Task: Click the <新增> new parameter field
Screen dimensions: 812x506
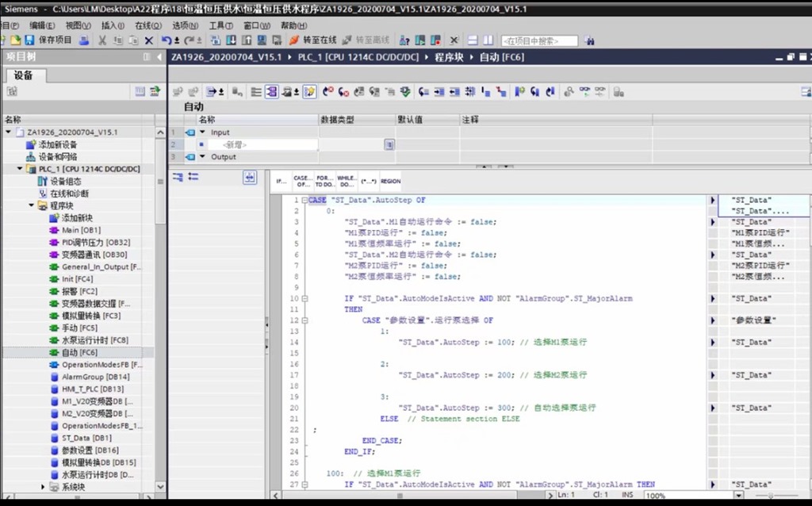Action: pos(263,144)
